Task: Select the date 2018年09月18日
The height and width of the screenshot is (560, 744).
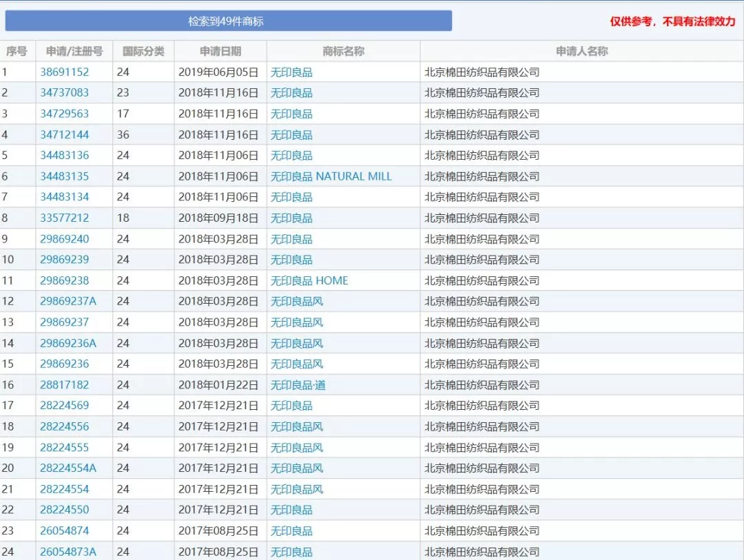Action: (x=218, y=218)
